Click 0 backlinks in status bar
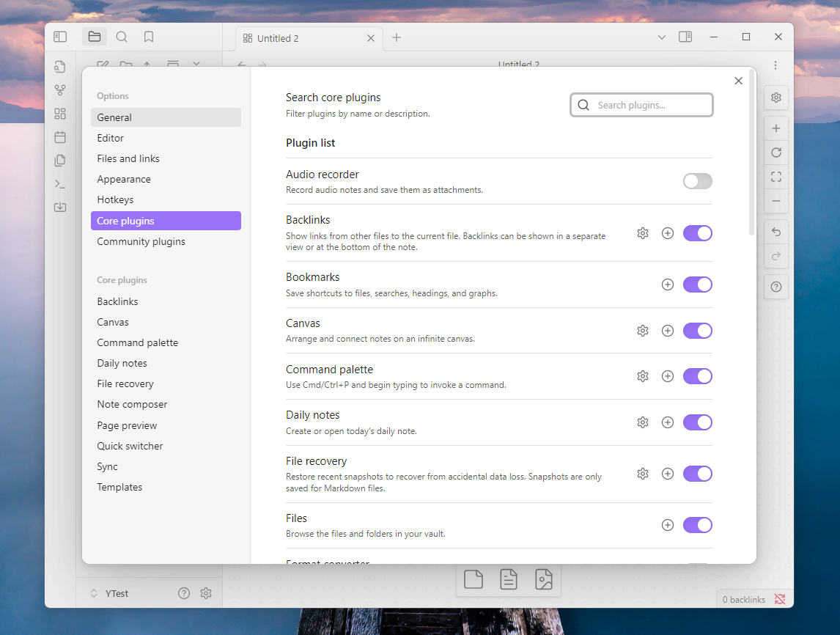Viewport: 840px width, 635px height. coord(743,600)
